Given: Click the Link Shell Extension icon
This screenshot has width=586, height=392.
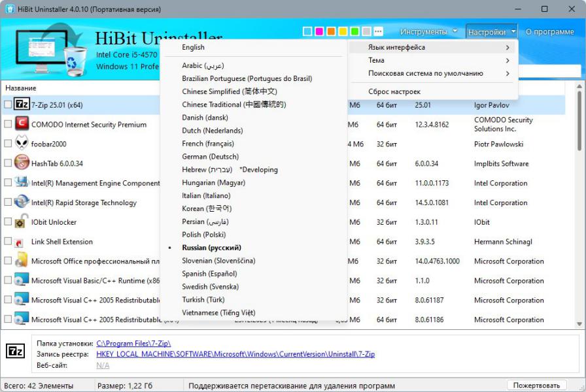Looking at the screenshot, I should 22,242.
